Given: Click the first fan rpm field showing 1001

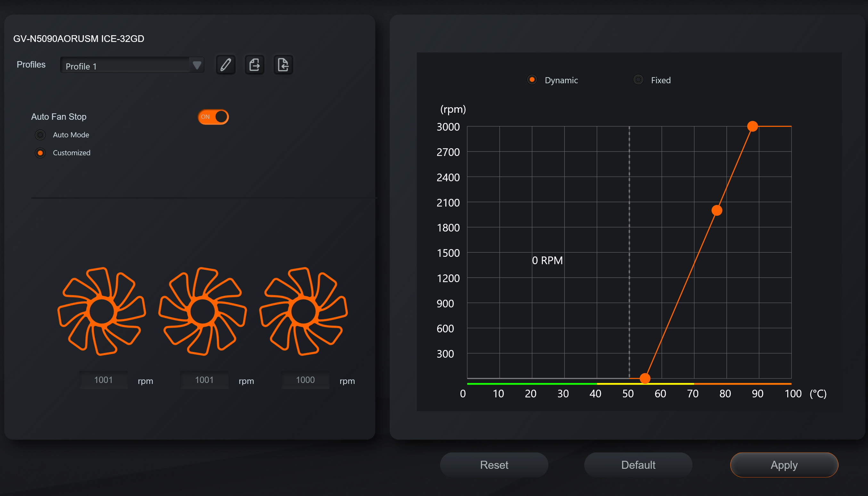Looking at the screenshot, I should (103, 380).
